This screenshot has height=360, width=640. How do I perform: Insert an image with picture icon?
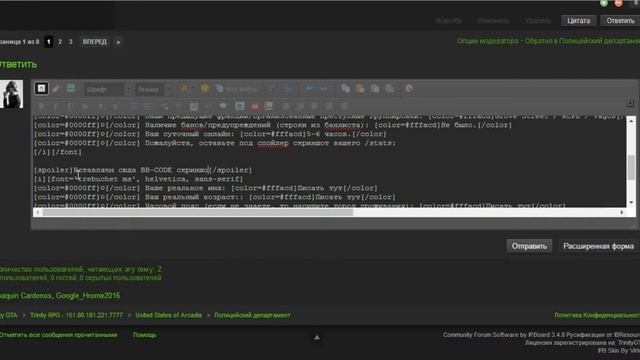[194, 107]
